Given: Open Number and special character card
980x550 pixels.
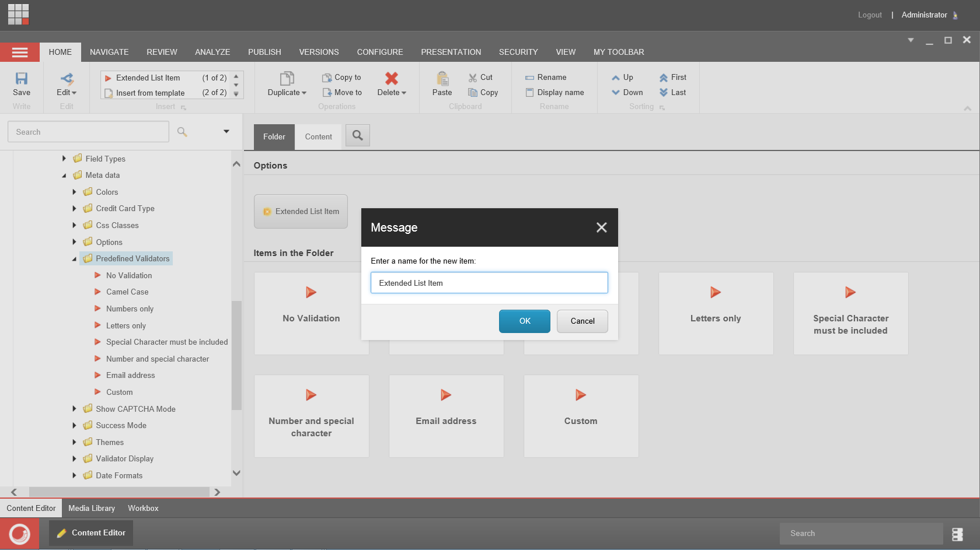Looking at the screenshot, I should coord(311,416).
